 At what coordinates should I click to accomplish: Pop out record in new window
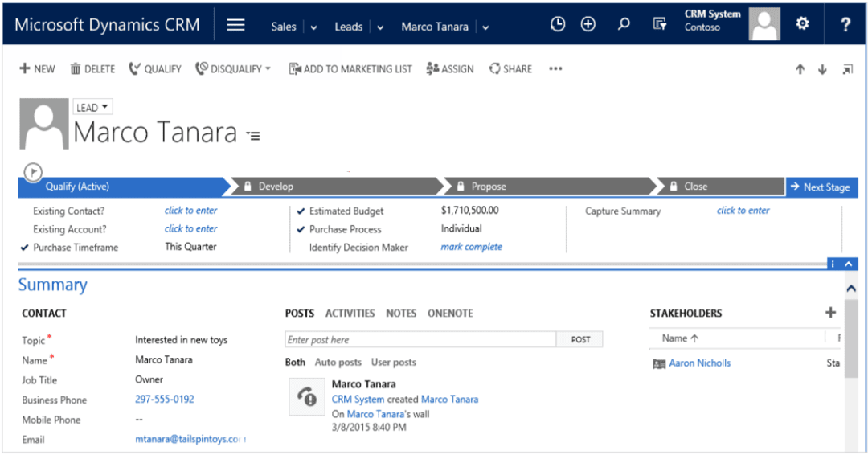(848, 70)
